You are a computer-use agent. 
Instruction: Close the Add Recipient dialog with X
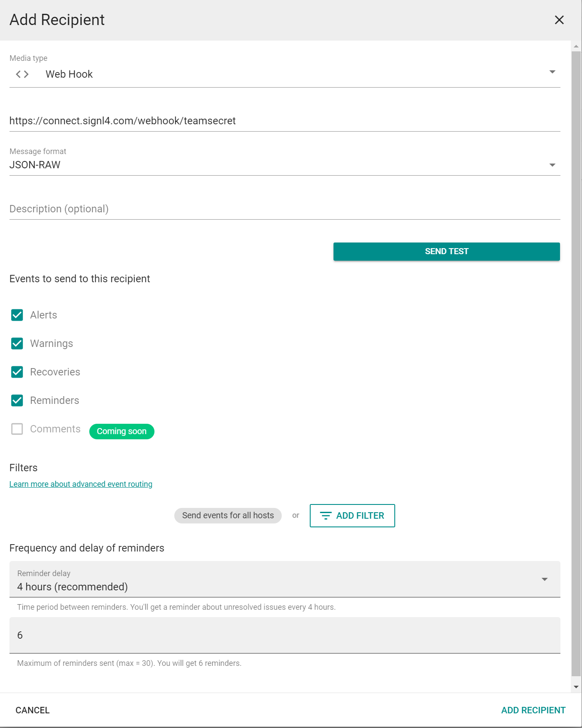coord(559,20)
